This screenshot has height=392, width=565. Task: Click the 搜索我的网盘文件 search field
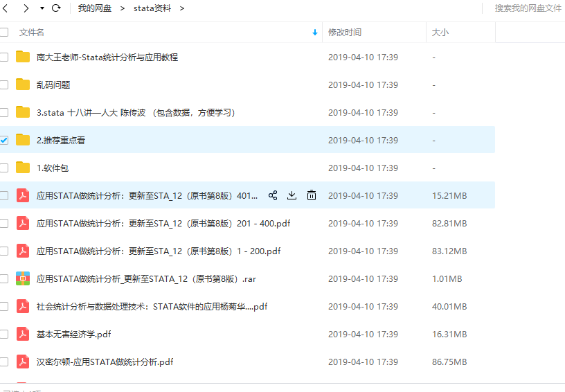click(x=528, y=8)
